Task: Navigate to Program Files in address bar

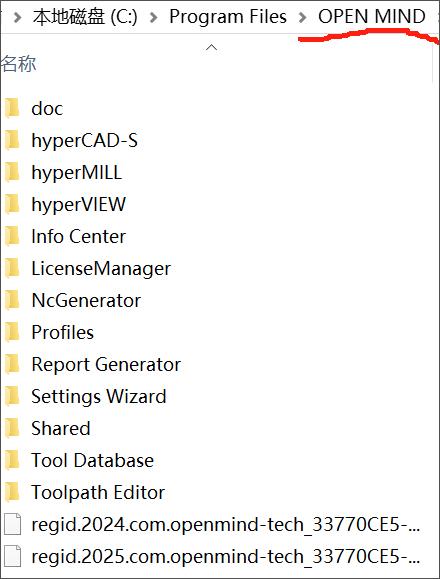Action: point(228,17)
